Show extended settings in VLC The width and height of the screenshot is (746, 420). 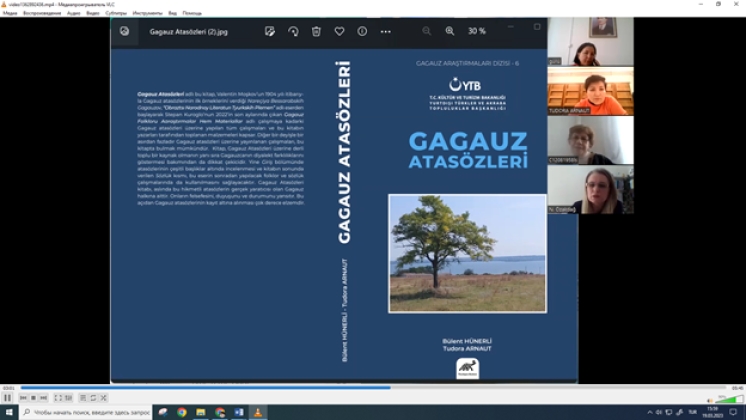pos(69,398)
